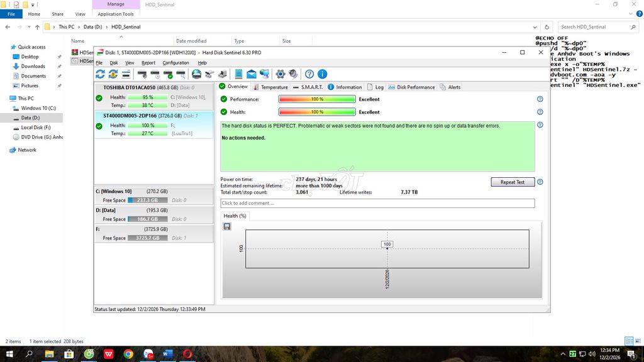This screenshot has height=362, width=644.
Task: Click help icon beside the status message box
Action: (540, 125)
